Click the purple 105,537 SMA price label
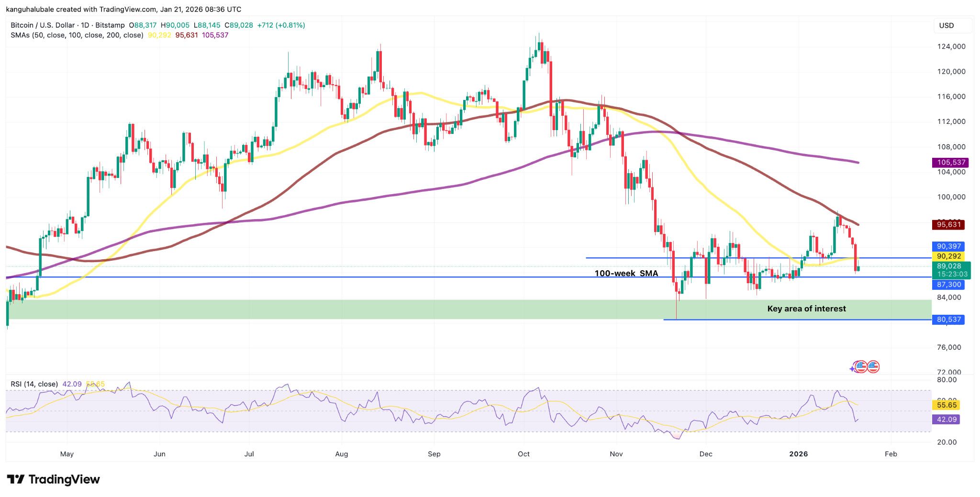Screen dimensions: 980x497 [x=948, y=163]
